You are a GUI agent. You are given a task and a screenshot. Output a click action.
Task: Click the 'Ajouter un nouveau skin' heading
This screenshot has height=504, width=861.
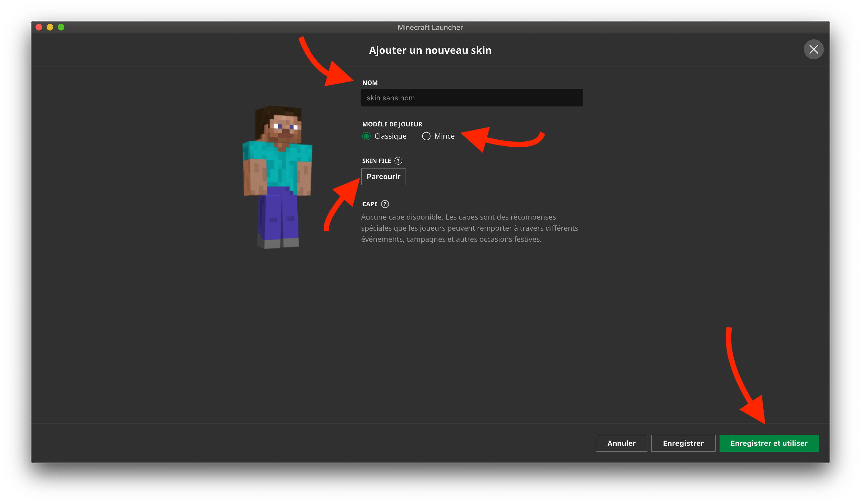coord(430,50)
